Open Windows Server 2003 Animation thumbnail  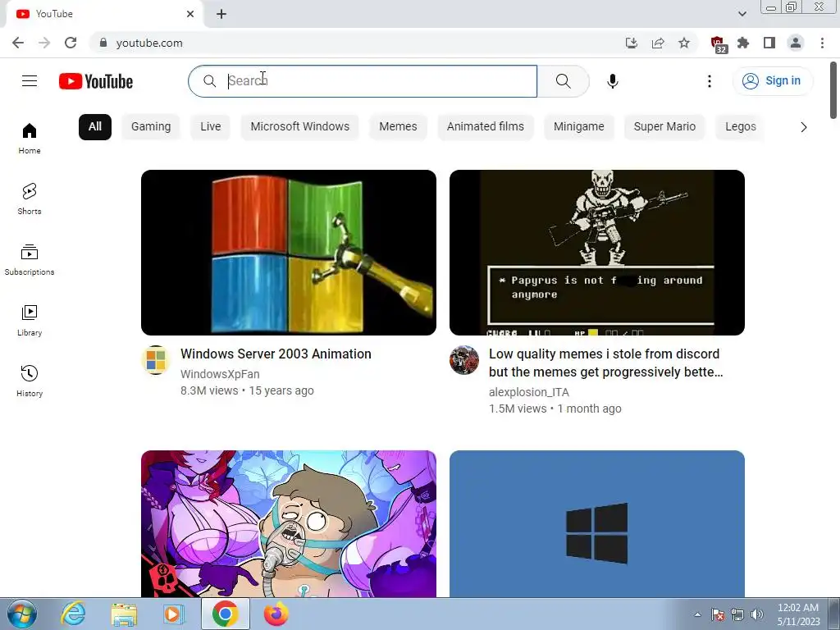(x=289, y=253)
